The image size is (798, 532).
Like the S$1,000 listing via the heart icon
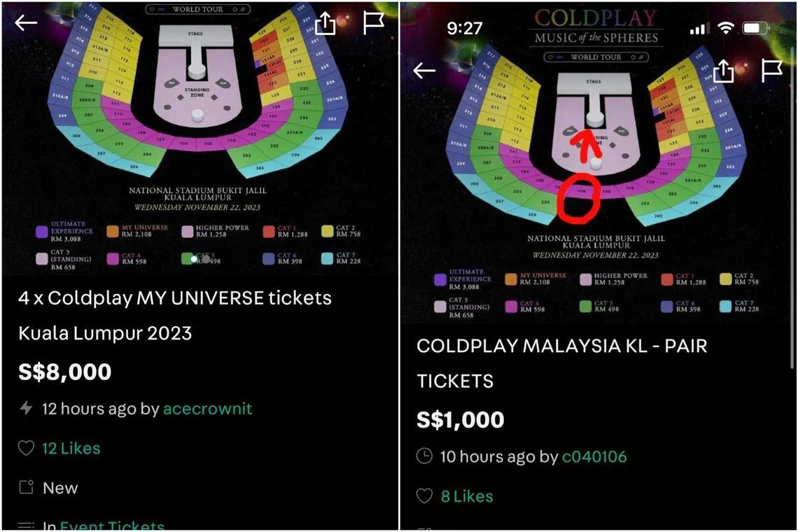[x=424, y=496]
